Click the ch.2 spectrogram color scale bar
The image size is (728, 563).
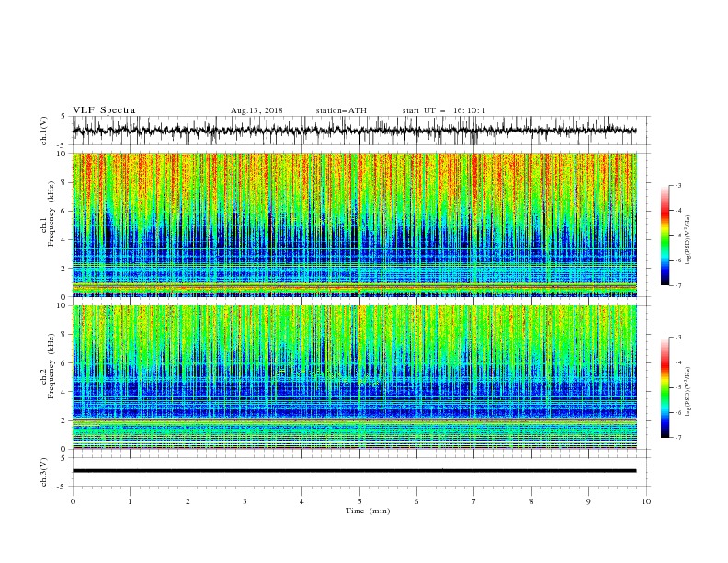pyautogui.click(x=665, y=387)
